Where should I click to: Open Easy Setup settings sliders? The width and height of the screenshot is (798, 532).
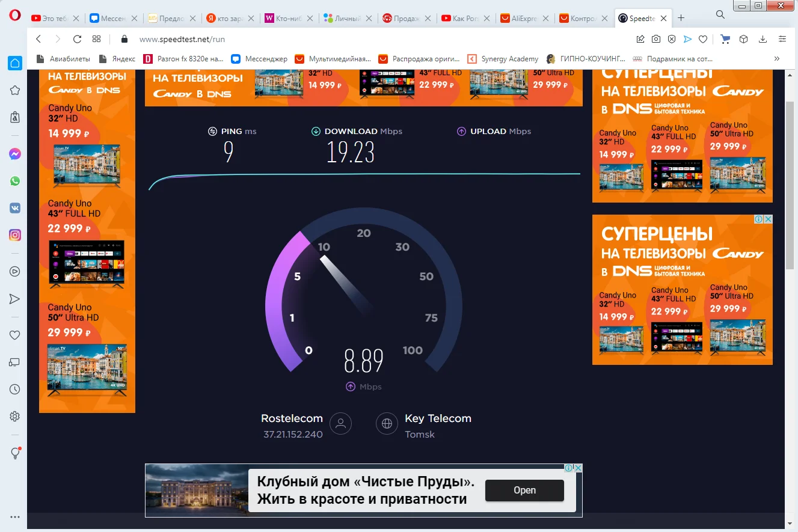coord(782,39)
